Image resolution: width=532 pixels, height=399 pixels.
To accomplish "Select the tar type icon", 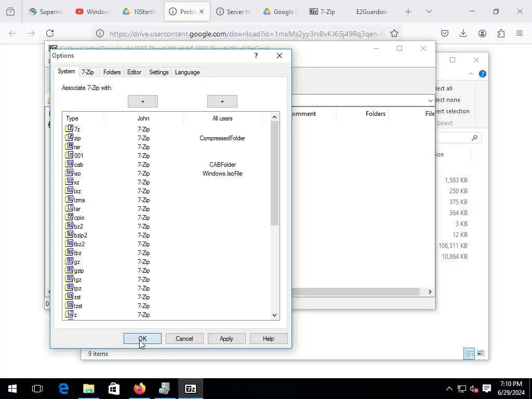I will coord(69,208).
